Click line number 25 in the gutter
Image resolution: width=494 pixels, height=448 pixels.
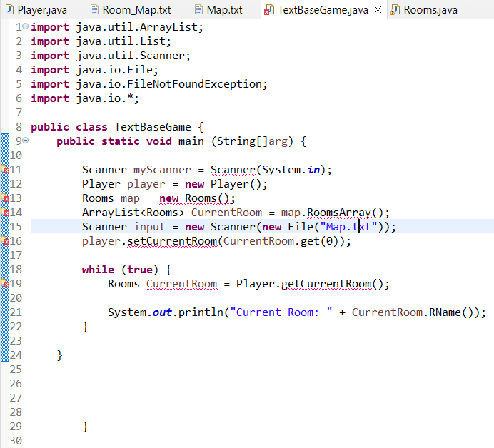(x=16, y=370)
